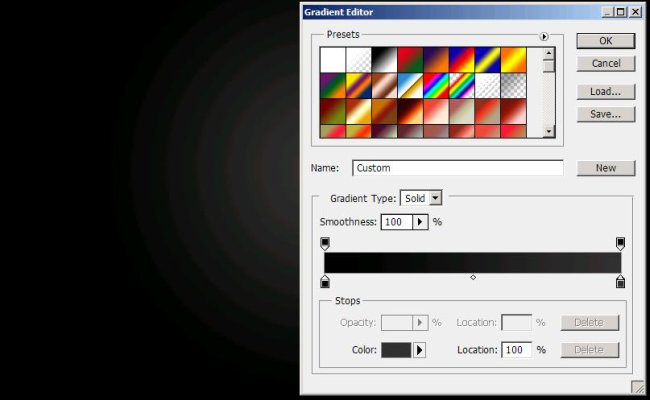
Task: Select the left black color stop
Action: 325,281
